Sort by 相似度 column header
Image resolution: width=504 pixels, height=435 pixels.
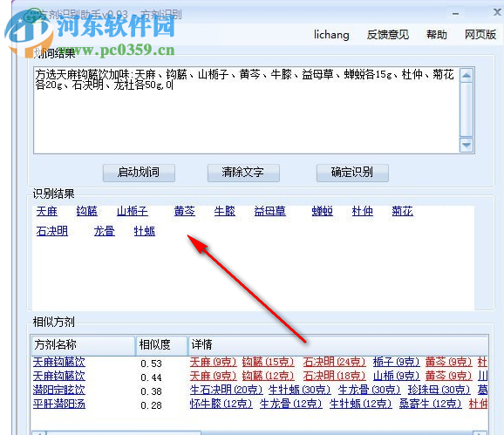pos(161,345)
